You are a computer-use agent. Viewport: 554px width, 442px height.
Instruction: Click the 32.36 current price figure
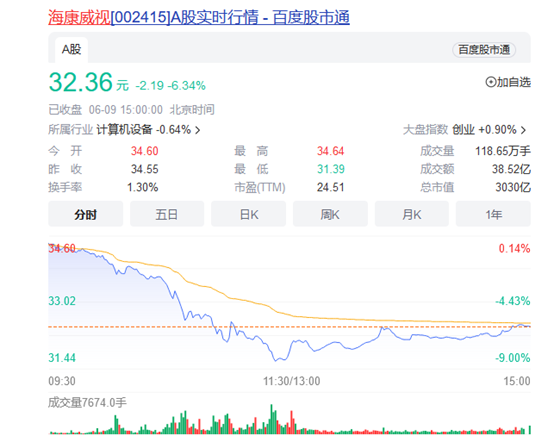coord(81,82)
